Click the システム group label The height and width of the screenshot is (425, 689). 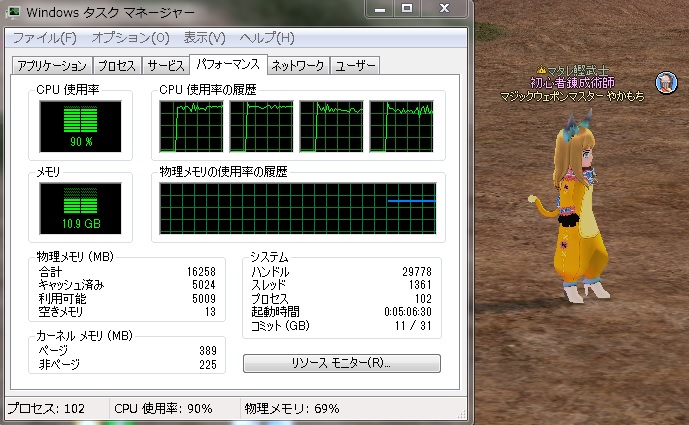(269, 257)
